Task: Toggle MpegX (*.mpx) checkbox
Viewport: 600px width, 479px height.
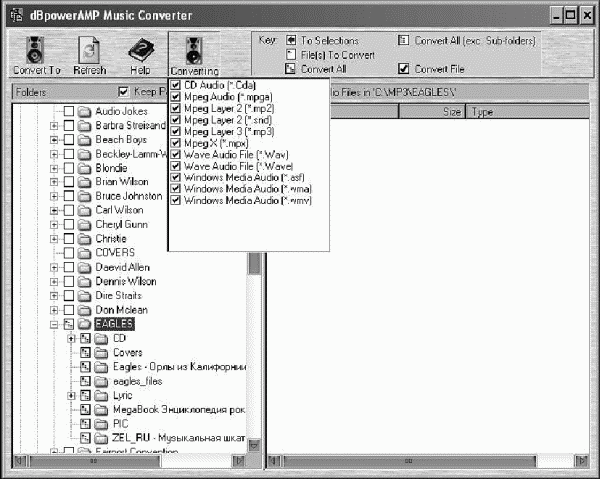Action: coord(175,143)
